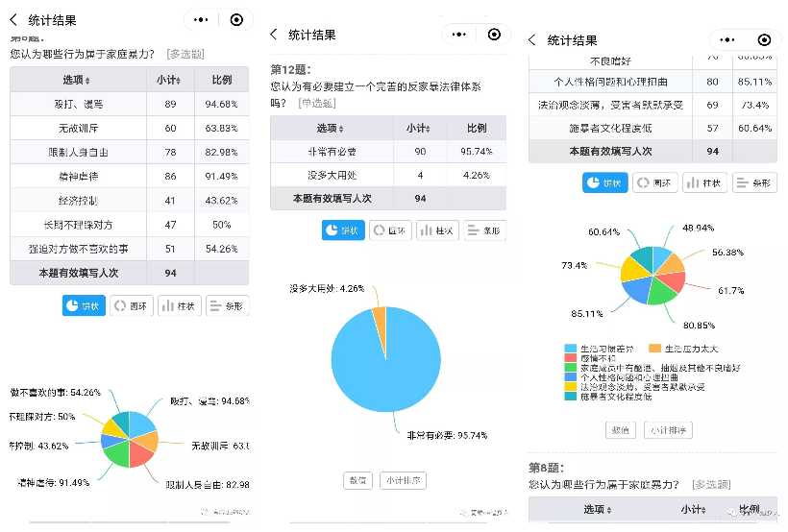Tap the back arrow in the right panel
Image resolution: width=788 pixels, height=532 pixels.
[533, 39]
